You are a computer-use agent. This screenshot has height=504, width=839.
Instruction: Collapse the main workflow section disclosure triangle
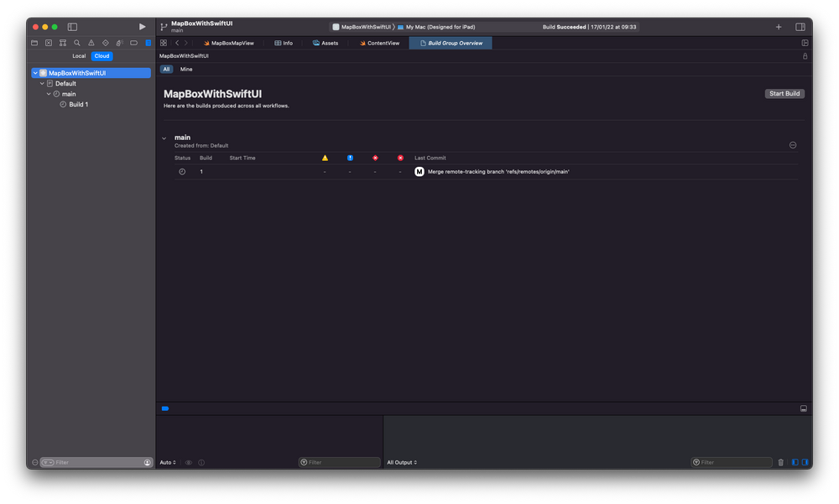(164, 137)
